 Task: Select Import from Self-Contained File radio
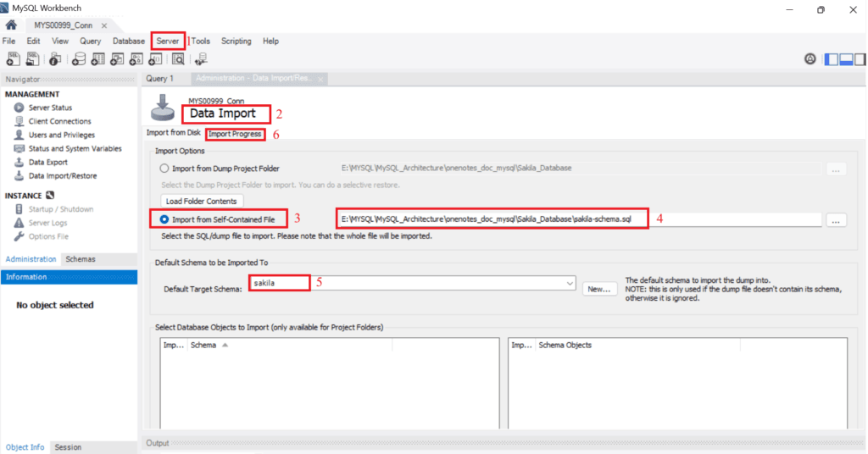(164, 219)
